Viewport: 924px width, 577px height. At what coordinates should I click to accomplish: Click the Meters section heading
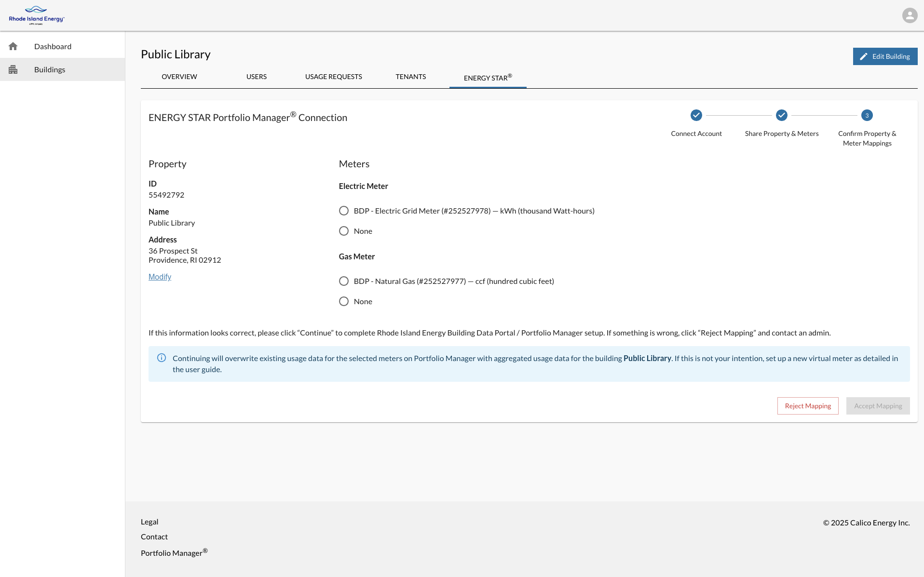354,164
